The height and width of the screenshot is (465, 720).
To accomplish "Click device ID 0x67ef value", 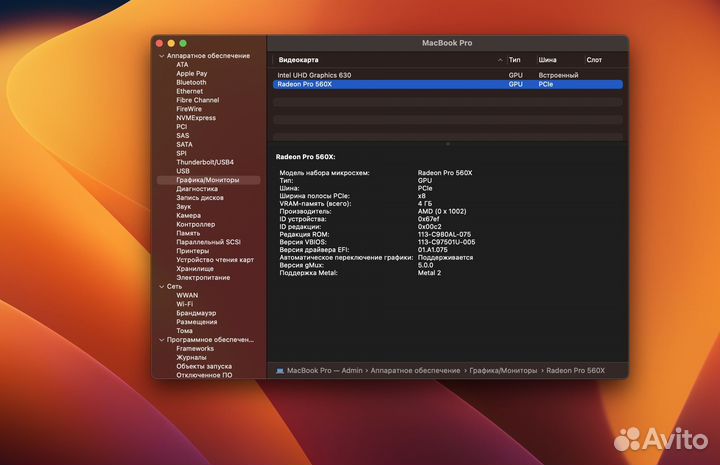I will pos(429,219).
